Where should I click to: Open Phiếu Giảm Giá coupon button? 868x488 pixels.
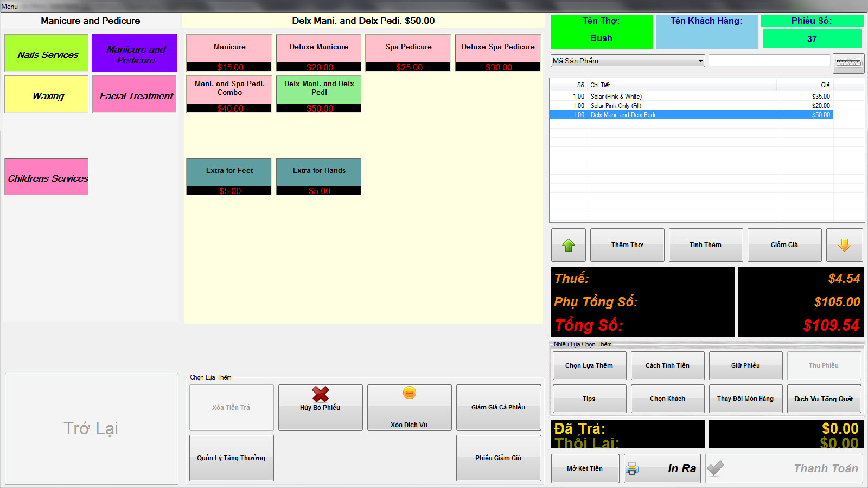click(x=498, y=458)
